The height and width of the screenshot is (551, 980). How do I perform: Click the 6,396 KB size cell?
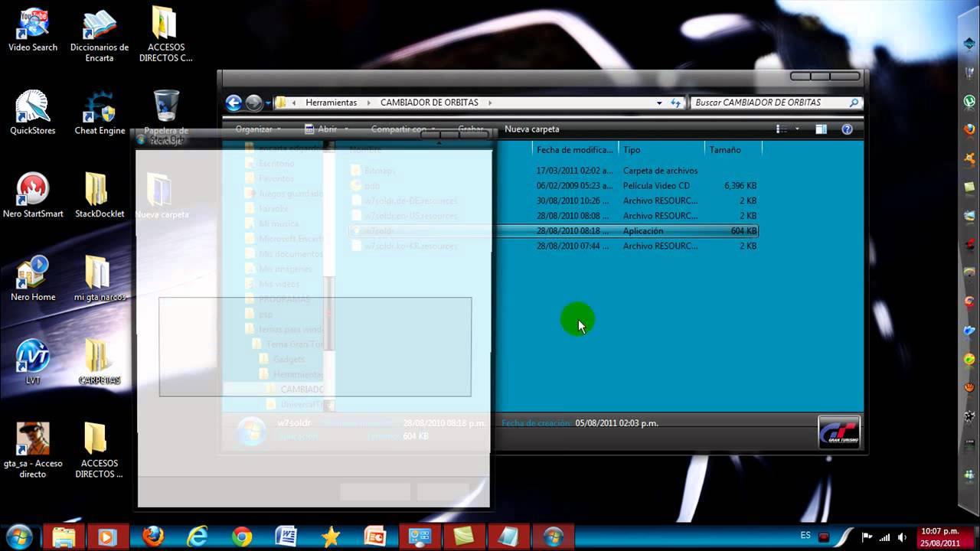pos(740,186)
